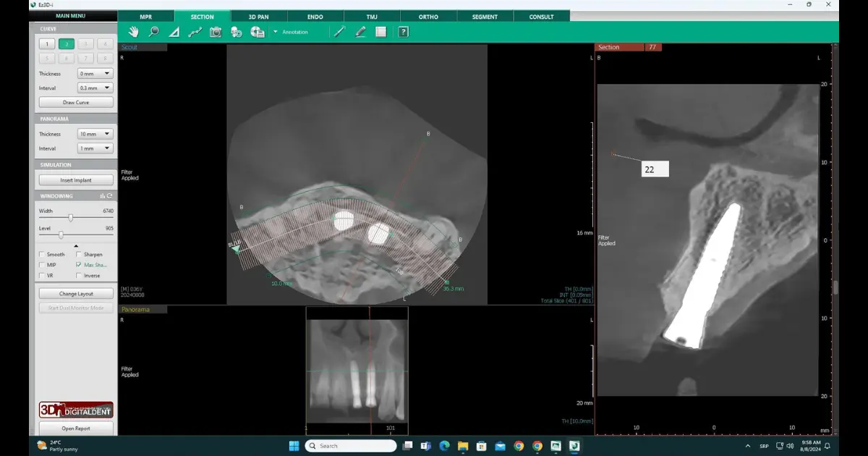The height and width of the screenshot is (456, 868).
Task: Open File Explorer from taskbar
Action: (x=463, y=446)
